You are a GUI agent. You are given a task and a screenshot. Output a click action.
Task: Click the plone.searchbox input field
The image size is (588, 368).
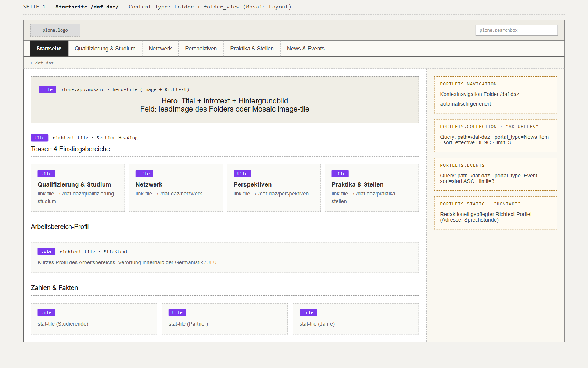click(x=517, y=30)
